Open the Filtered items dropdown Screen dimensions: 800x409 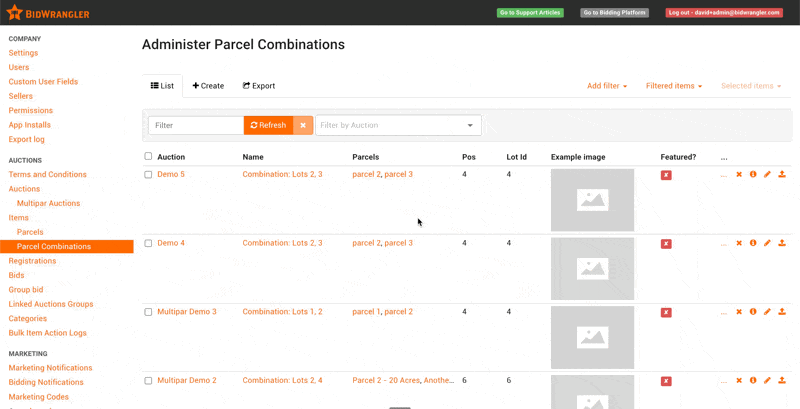point(673,86)
